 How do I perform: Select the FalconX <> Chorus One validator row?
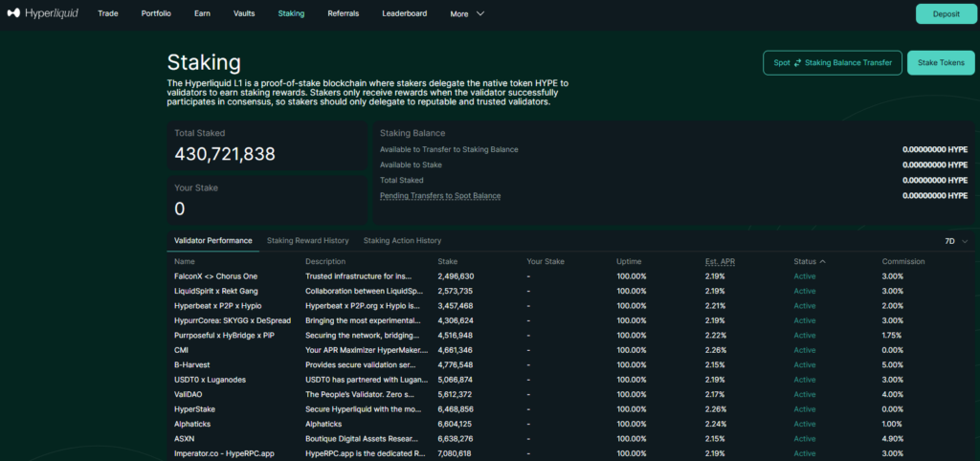click(x=215, y=276)
